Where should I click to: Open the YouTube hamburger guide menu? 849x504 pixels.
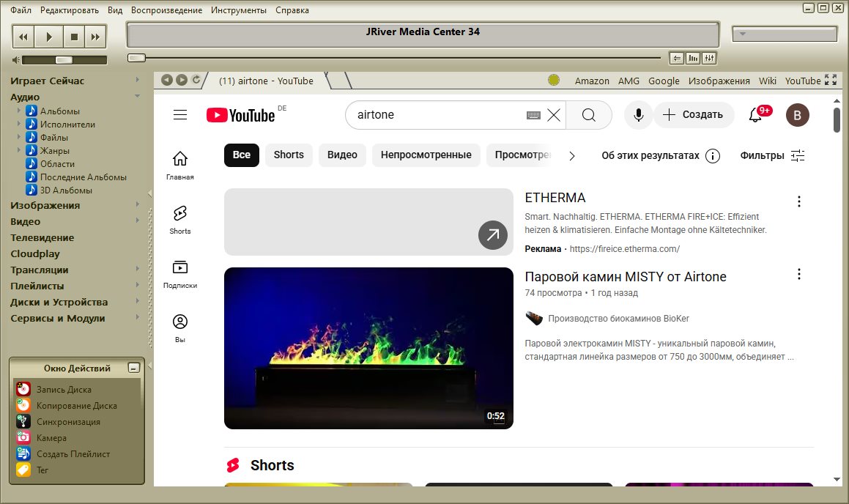pos(180,115)
